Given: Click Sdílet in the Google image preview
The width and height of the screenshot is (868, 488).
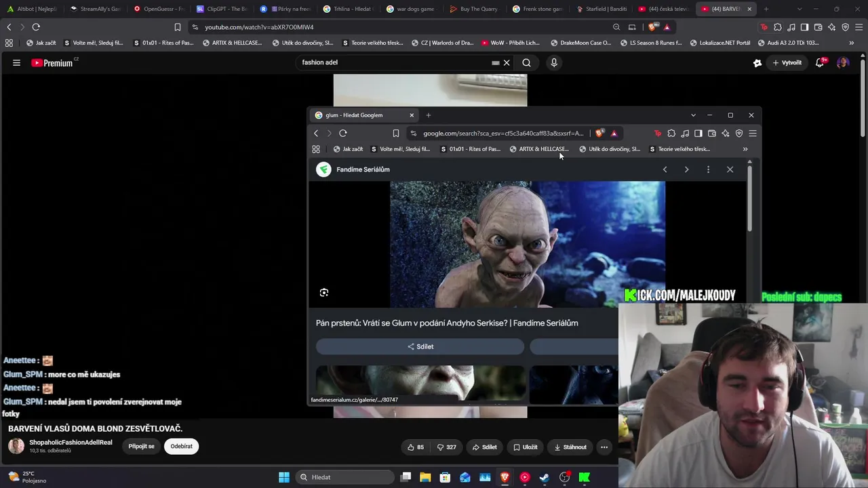Looking at the screenshot, I should click(x=420, y=346).
